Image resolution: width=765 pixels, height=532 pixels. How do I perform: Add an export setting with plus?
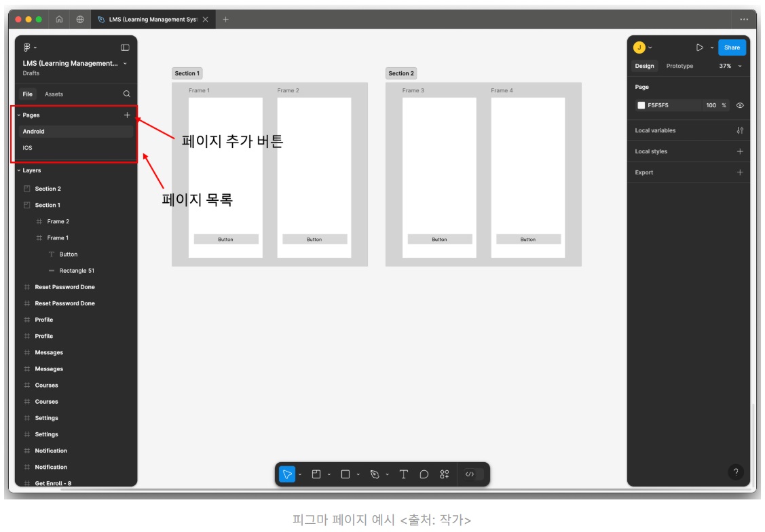pos(740,172)
